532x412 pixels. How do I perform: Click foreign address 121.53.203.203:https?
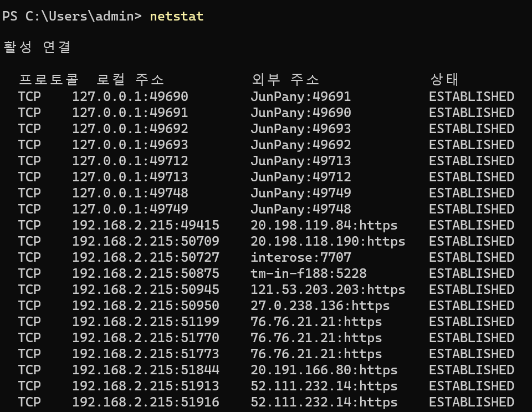(x=328, y=289)
